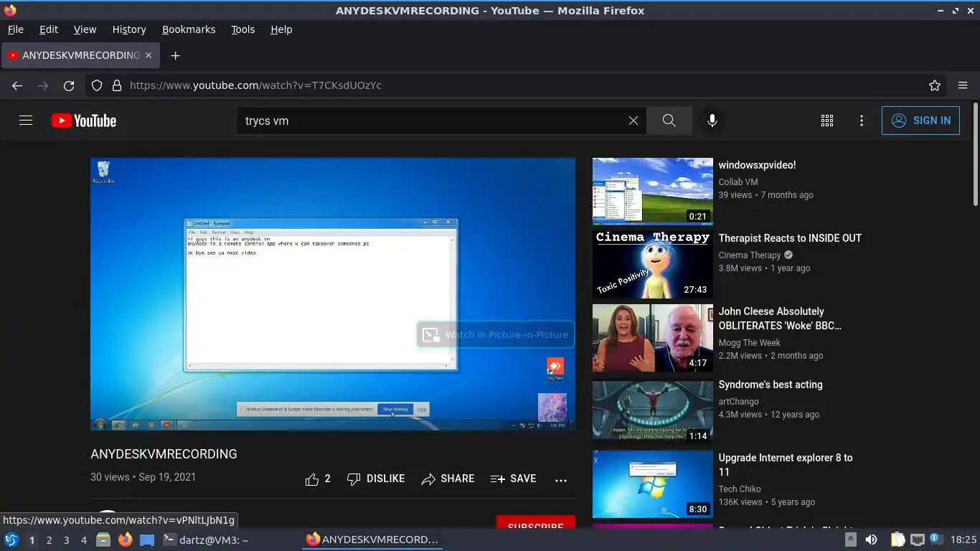Screen dimensions: 980x551
Task: Visit the Tech Chiko channel
Action: pyautogui.click(x=740, y=489)
